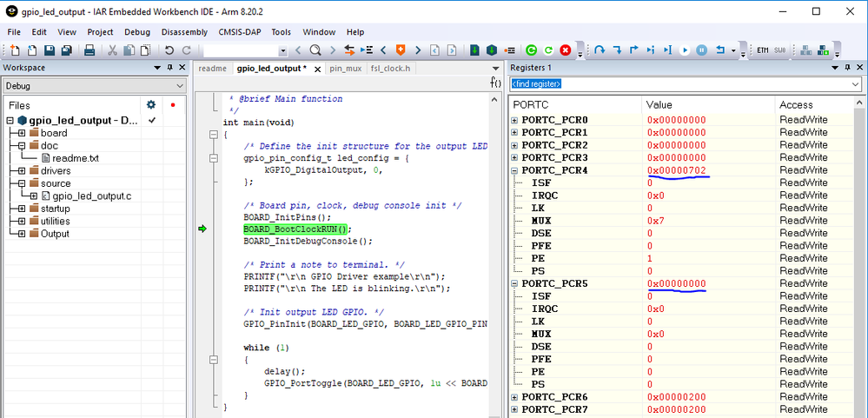Click the Value column header in Registers
Viewport: 868px width, 418px height.
click(x=659, y=104)
